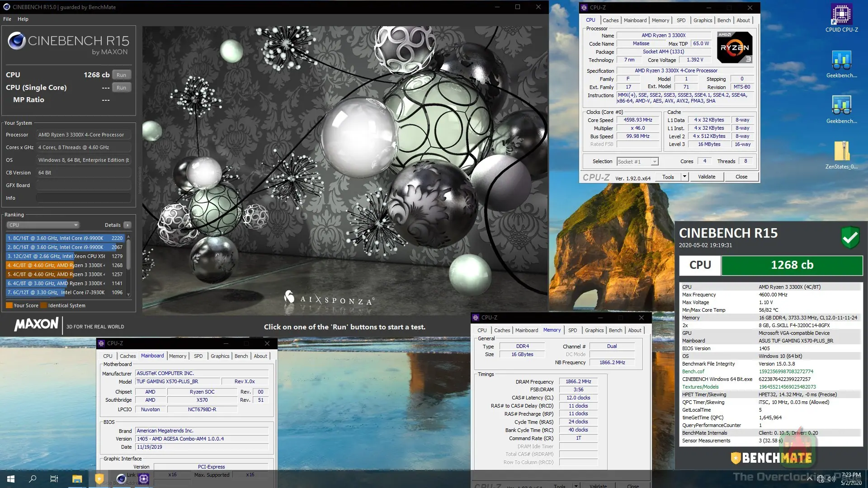Click the Cinebench taskbar icon
The image size is (868, 488).
(x=121, y=479)
